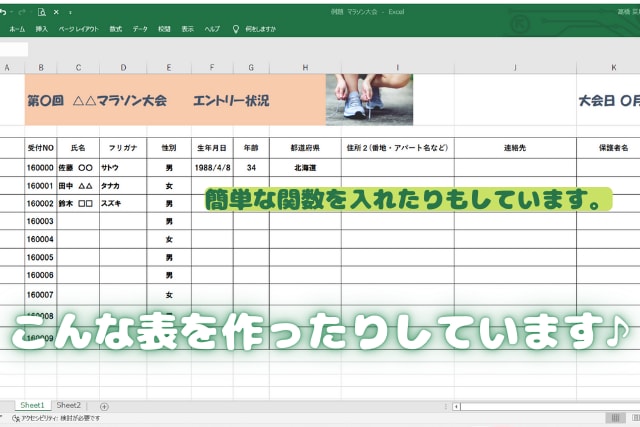Open the 挿入 ribbon tab

[42, 29]
